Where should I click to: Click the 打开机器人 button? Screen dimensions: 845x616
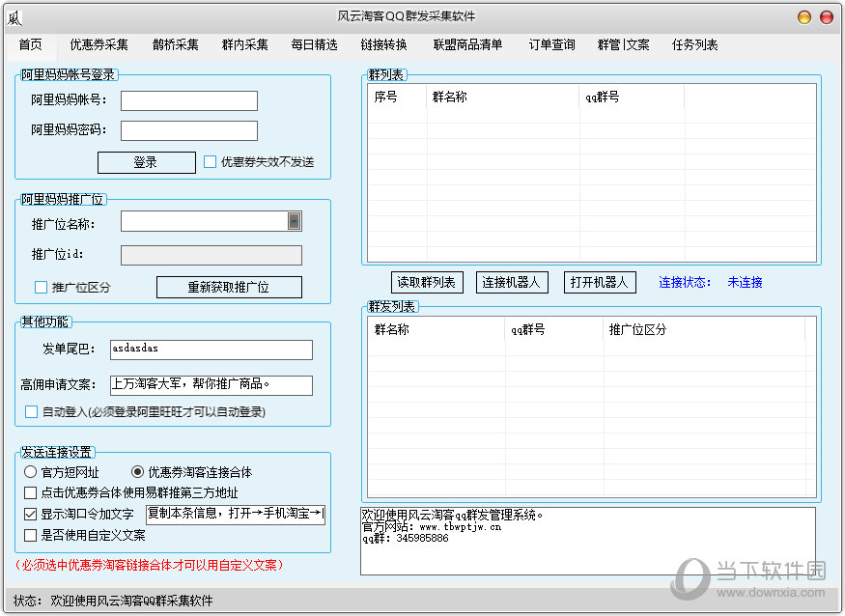click(600, 282)
